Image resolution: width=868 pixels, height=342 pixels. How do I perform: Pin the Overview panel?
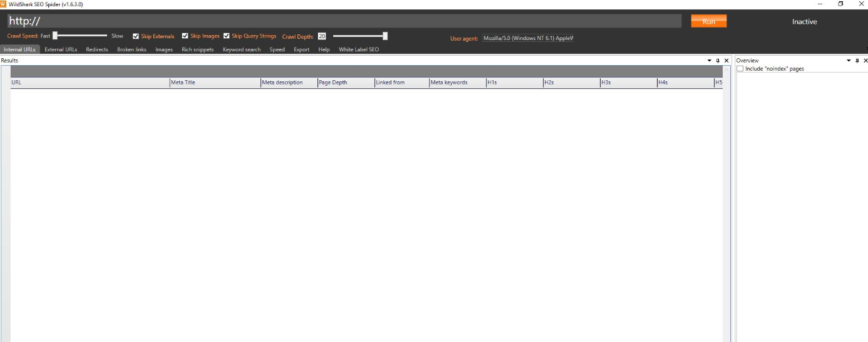coord(857,61)
